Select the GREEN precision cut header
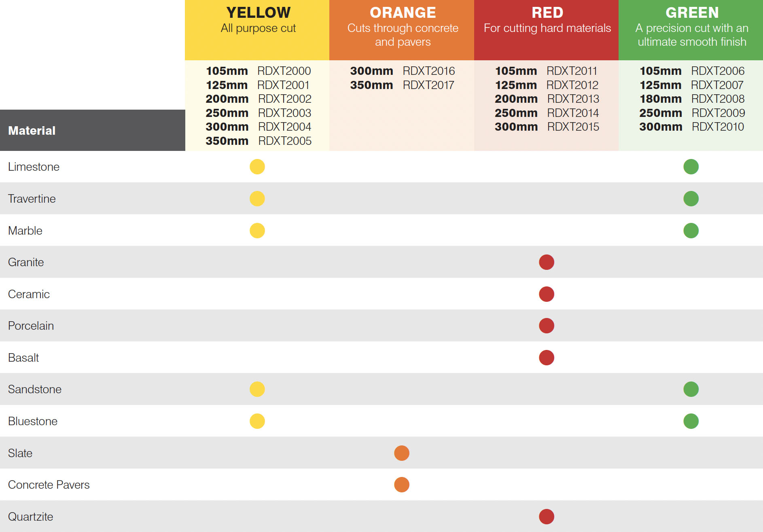This screenshot has height=532, width=763. [691, 30]
